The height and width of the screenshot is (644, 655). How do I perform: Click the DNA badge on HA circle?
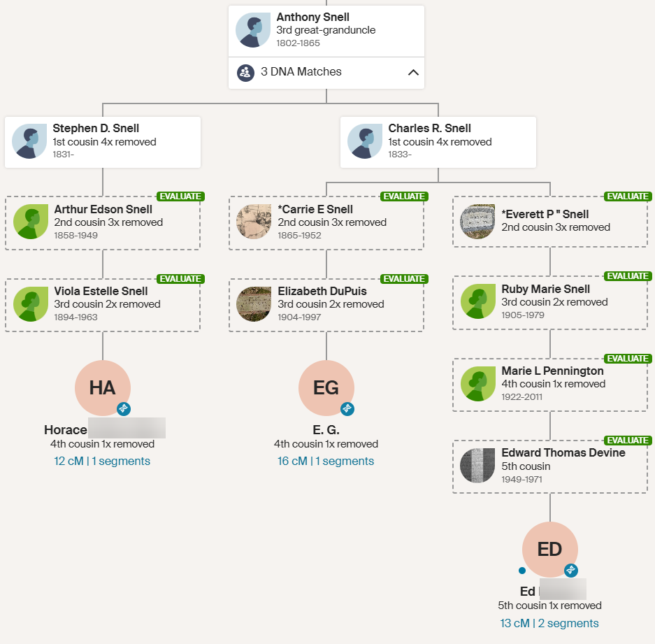coord(124,408)
